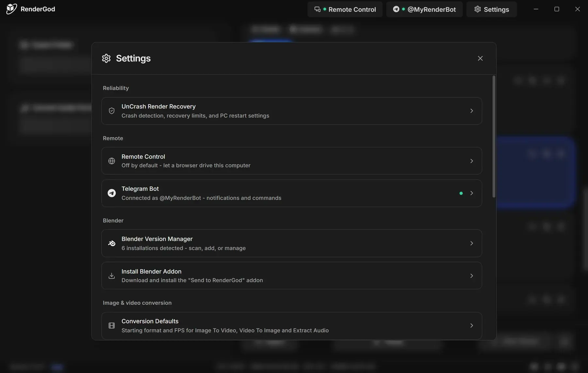The height and width of the screenshot is (373, 588).
Task: Click the RenderGod app title text
Action: coord(38,9)
